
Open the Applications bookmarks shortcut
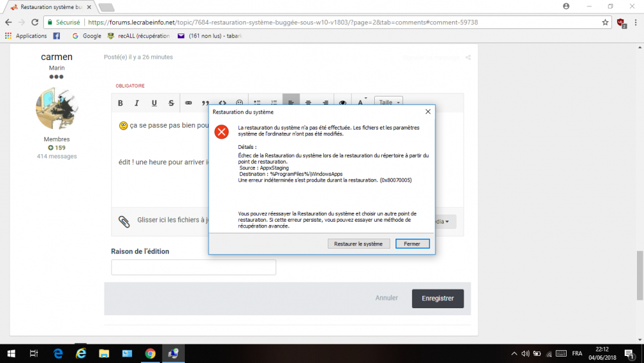(x=26, y=35)
